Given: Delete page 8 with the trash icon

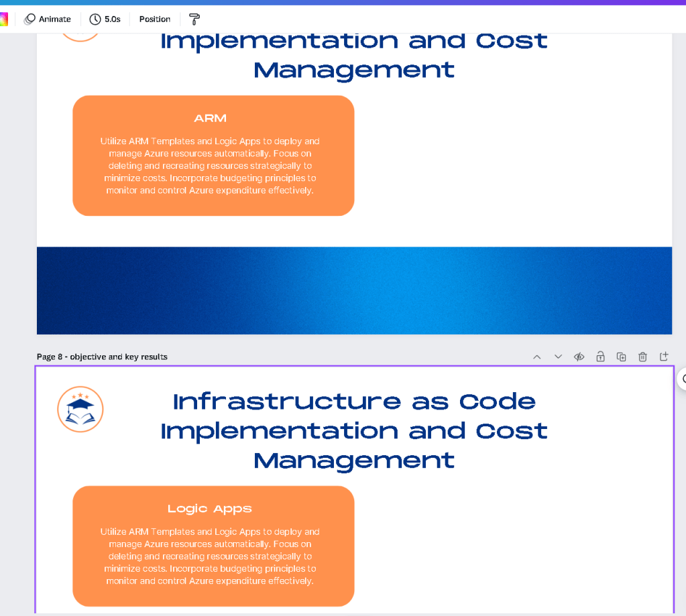Looking at the screenshot, I should click(x=642, y=357).
